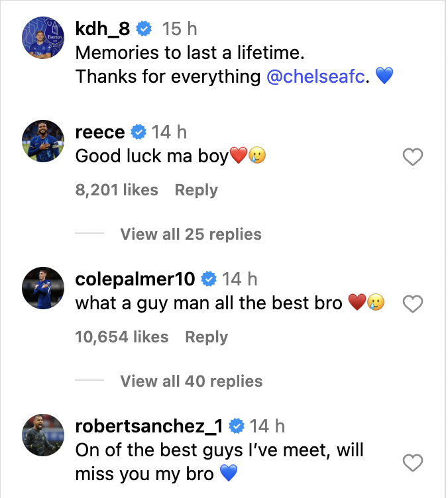Click robertsanchez_1's verified badge
The image size is (448, 498).
(237, 426)
